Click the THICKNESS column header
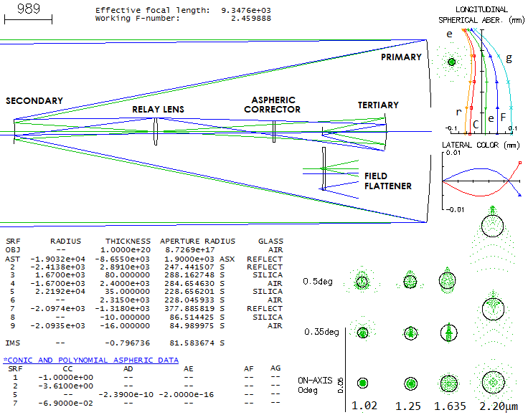Viewport: 528px width, 420px height. [x=128, y=242]
